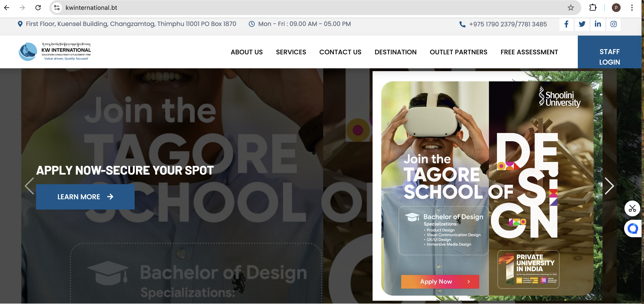644x304 pixels.
Task: Select FREE ASSESSMENT in navigation
Action: [529, 52]
